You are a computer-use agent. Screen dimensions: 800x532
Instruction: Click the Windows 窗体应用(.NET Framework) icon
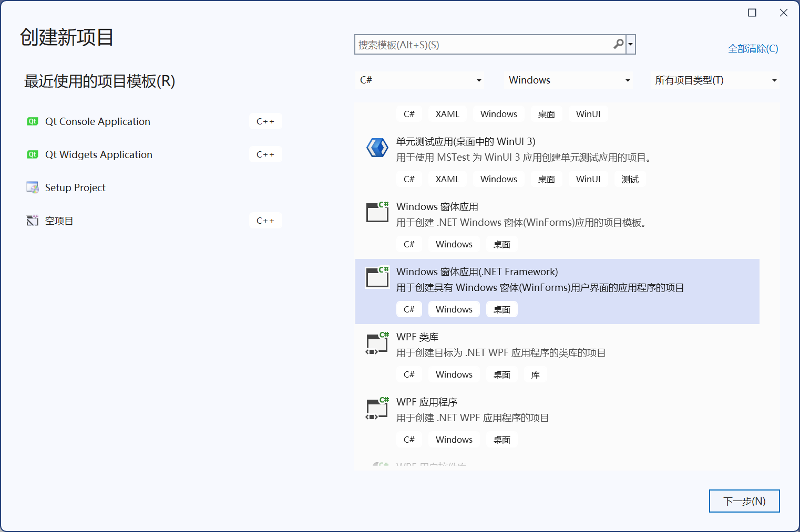[x=377, y=277]
